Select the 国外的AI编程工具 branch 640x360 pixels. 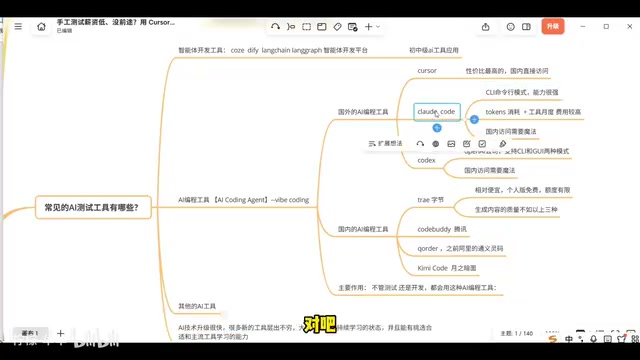[363, 112]
